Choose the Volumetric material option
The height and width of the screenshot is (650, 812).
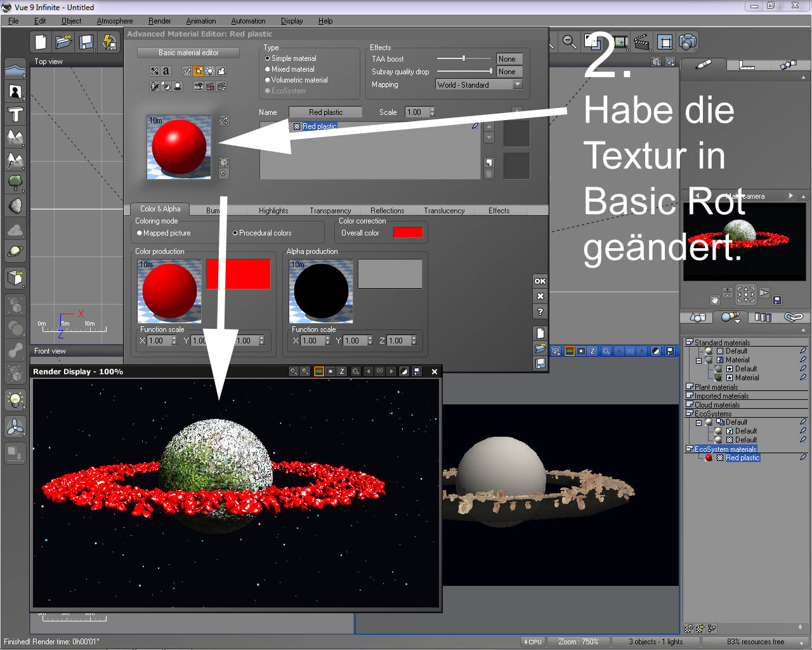[x=268, y=80]
